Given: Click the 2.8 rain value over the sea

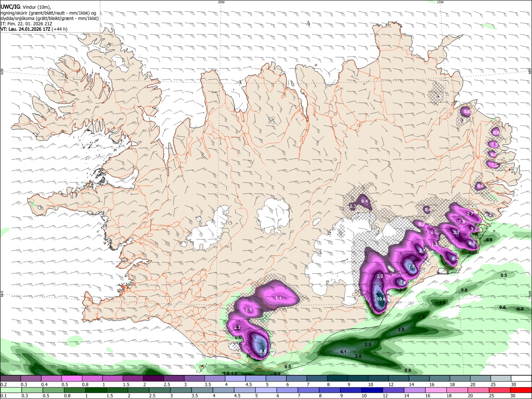Looking at the screenshot, I should (x=401, y=330).
